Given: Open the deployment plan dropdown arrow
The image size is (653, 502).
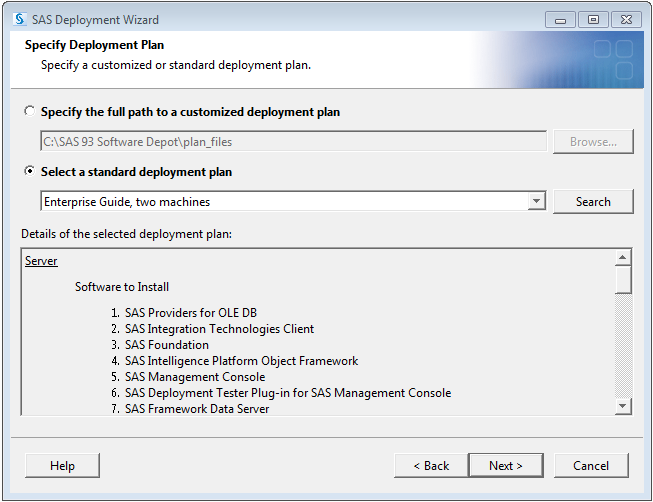Looking at the screenshot, I should [x=537, y=201].
